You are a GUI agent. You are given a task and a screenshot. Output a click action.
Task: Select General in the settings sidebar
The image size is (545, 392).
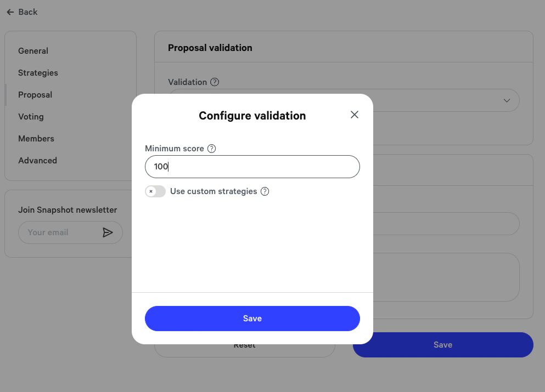click(x=33, y=50)
